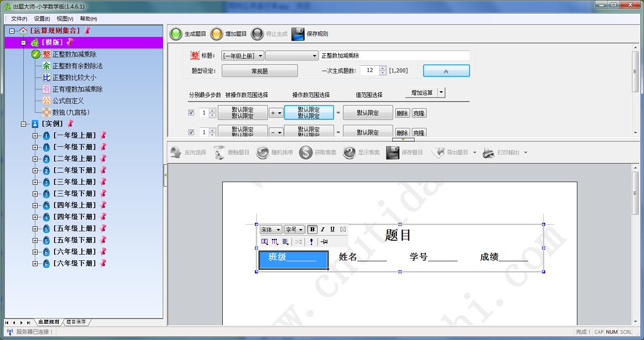Toggle underline in the floating text toolbar
Screen dimensions: 644x340
pos(332,229)
